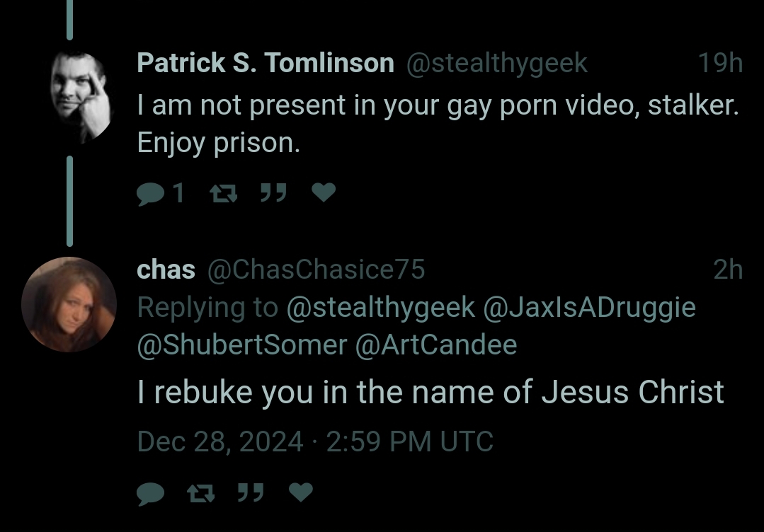Viewport: 764px width, 532px height.
Task: Open @ArtCandee mention
Action: tap(436, 345)
